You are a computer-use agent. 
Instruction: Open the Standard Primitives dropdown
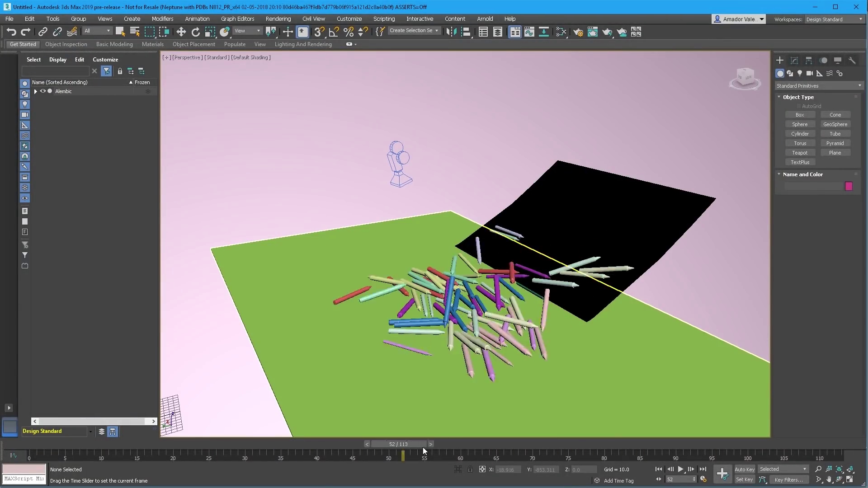coord(819,86)
